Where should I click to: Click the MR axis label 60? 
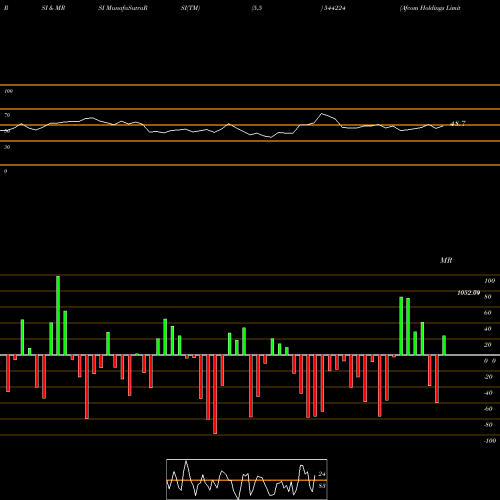point(487,313)
